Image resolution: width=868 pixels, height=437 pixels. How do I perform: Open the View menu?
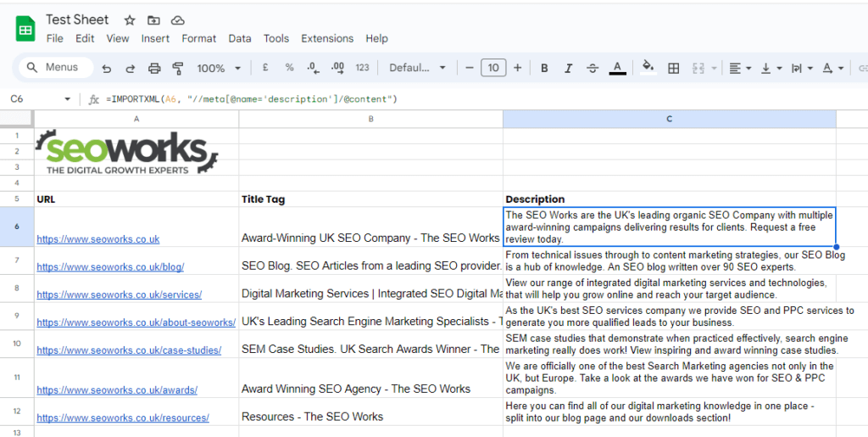[x=117, y=38]
